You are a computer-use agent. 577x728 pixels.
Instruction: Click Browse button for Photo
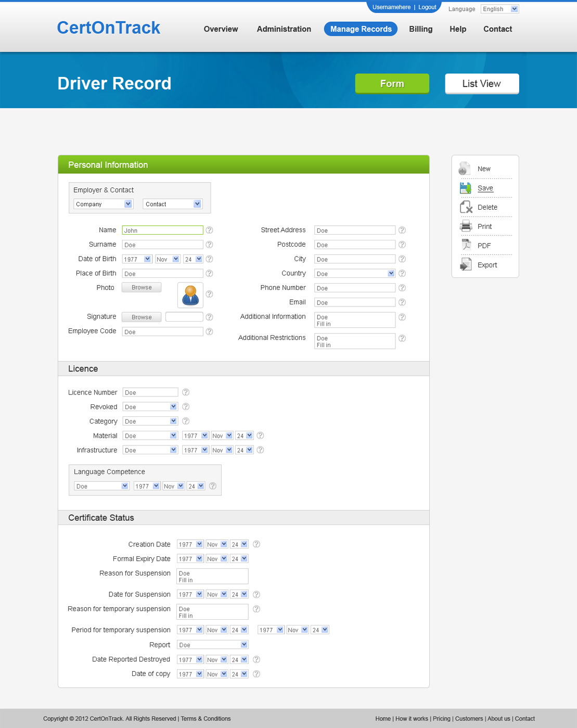click(142, 287)
